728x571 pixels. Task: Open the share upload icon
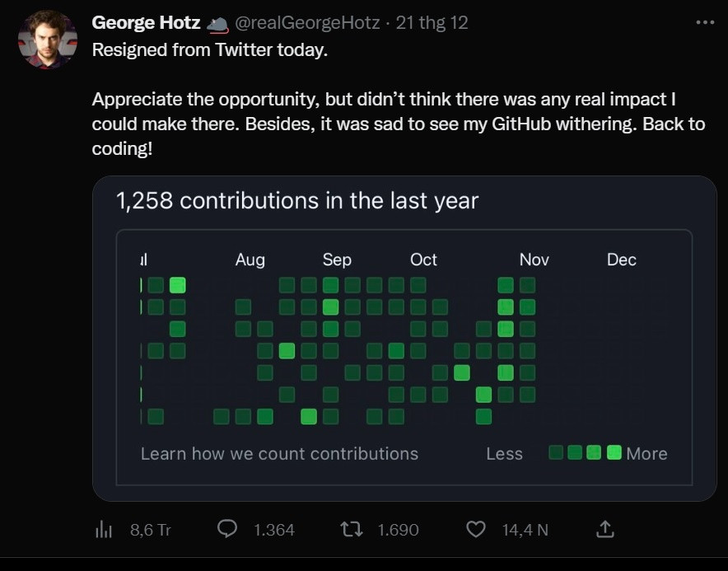pyautogui.click(x=604, y=529)
